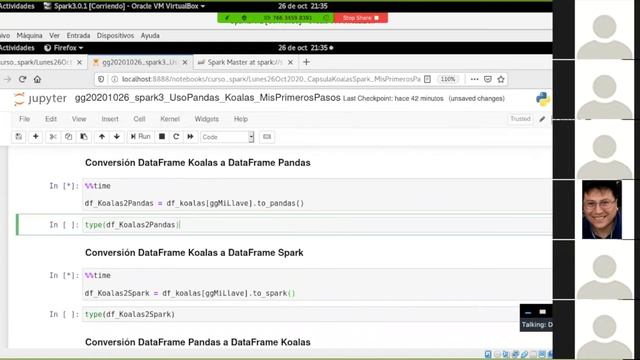Click the presenter's video thumbnail

pos(602,210)
